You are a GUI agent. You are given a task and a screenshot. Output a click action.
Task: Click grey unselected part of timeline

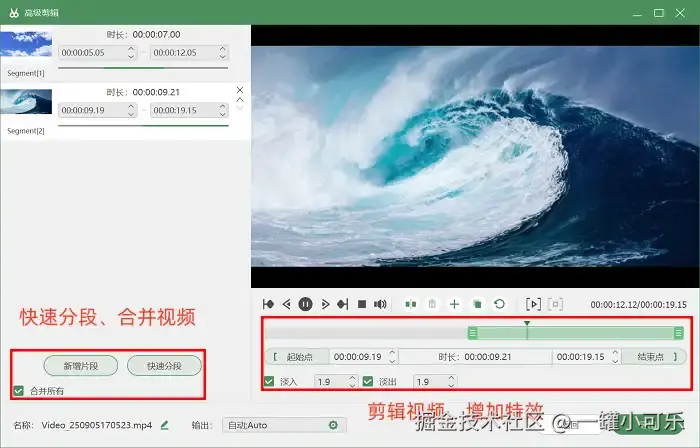coord(366,333)
